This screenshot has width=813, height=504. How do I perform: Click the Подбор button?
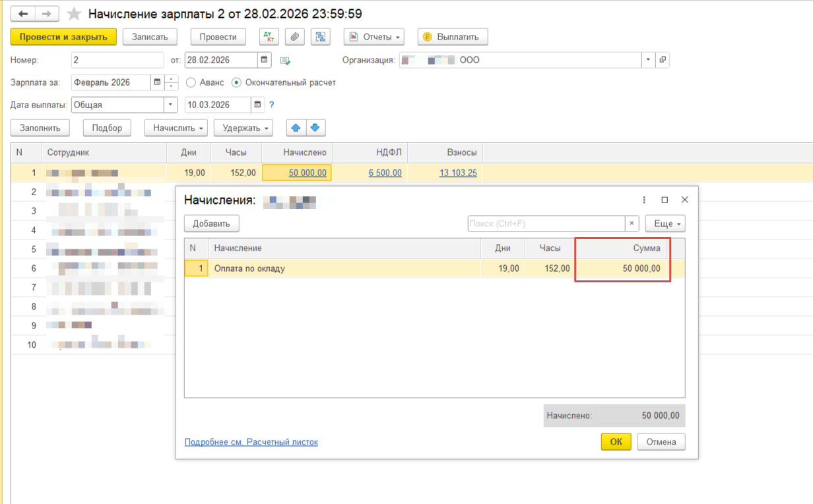coord(107,128)
